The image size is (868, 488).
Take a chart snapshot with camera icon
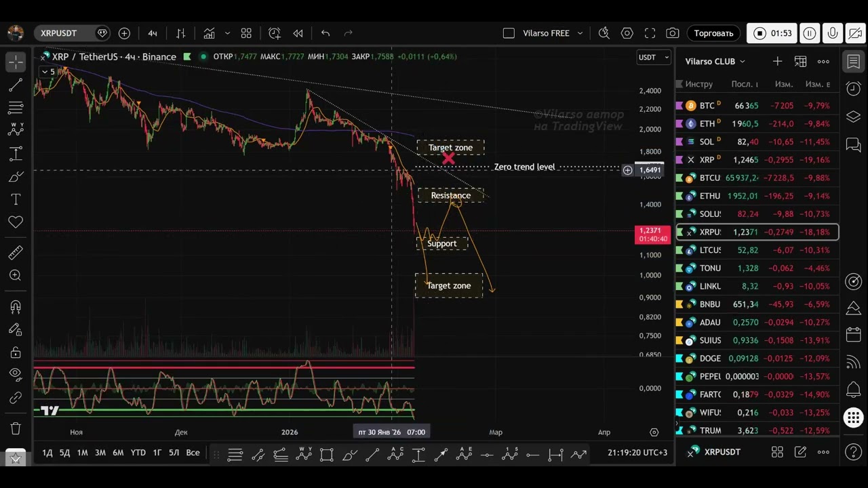click(x=673, y=33)
